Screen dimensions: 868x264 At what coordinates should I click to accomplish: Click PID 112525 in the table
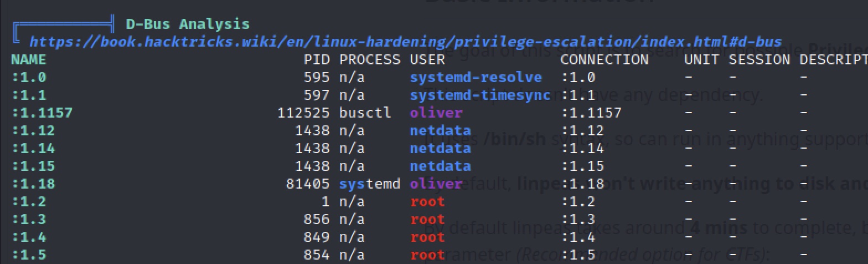(x=303, y=113)
